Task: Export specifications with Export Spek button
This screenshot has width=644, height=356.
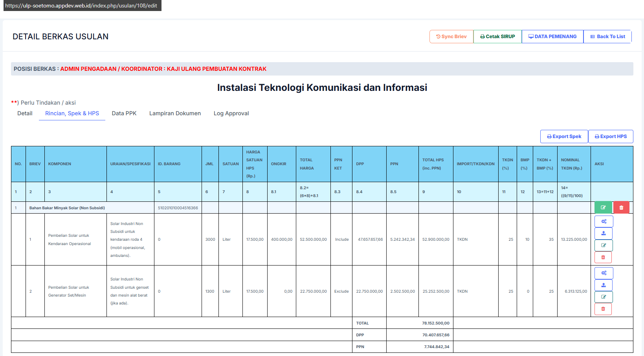Action: pyautogui.click(x=564, y=136)
